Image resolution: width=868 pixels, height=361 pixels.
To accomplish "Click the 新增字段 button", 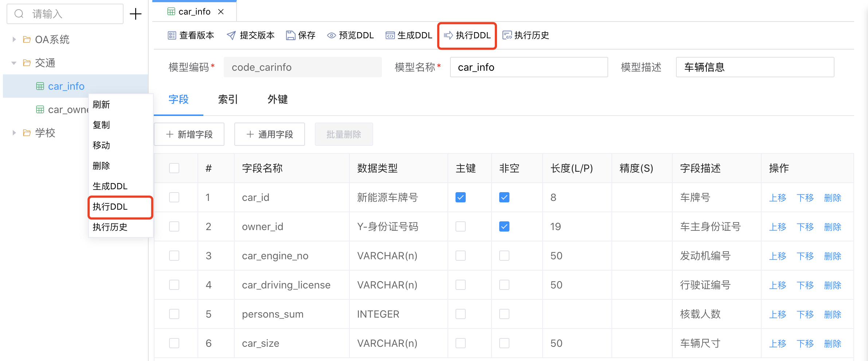I will (x=189, y=135).
